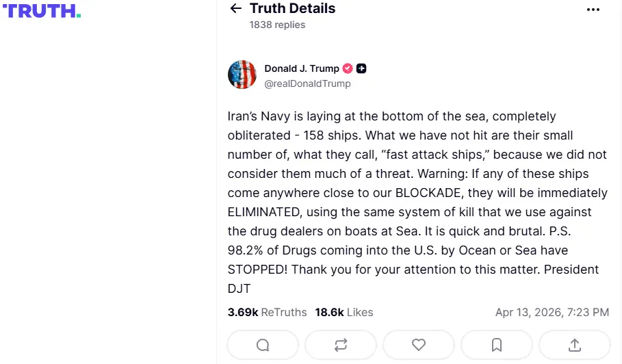Image resolution: width=622 pixels, height=364 pixels.
Task: Share the post via upload icon
Action: point(575,345)
